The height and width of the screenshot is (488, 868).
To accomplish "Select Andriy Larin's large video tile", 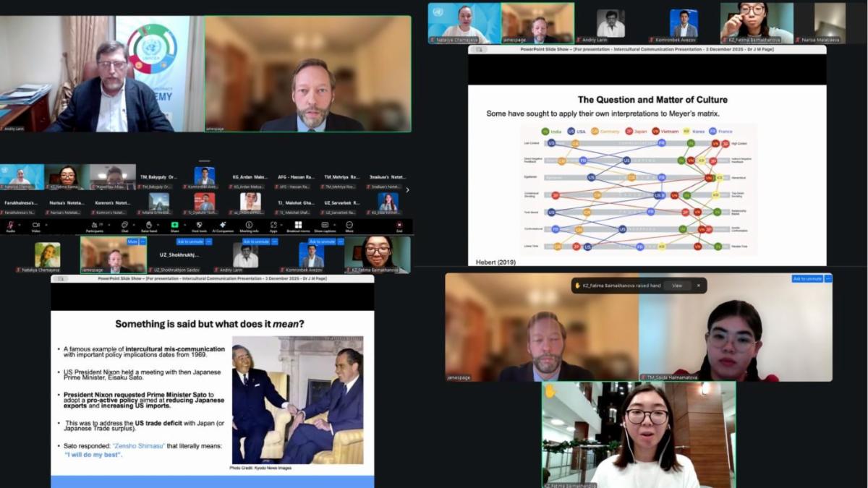I will 101,74.
